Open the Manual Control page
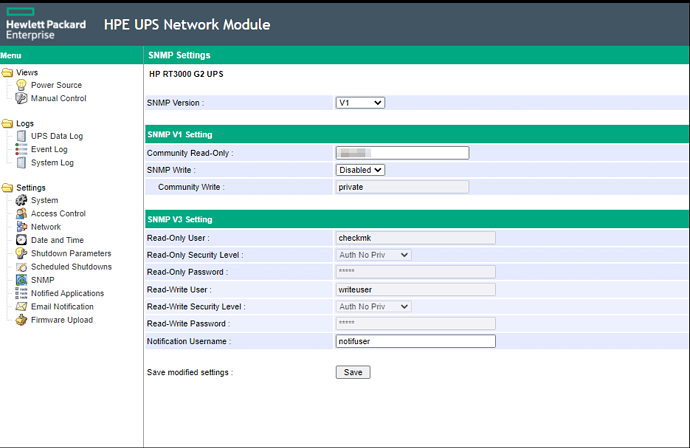Viewport: 690px width, 448px height. pyautogui.click(x=59, y=98)
